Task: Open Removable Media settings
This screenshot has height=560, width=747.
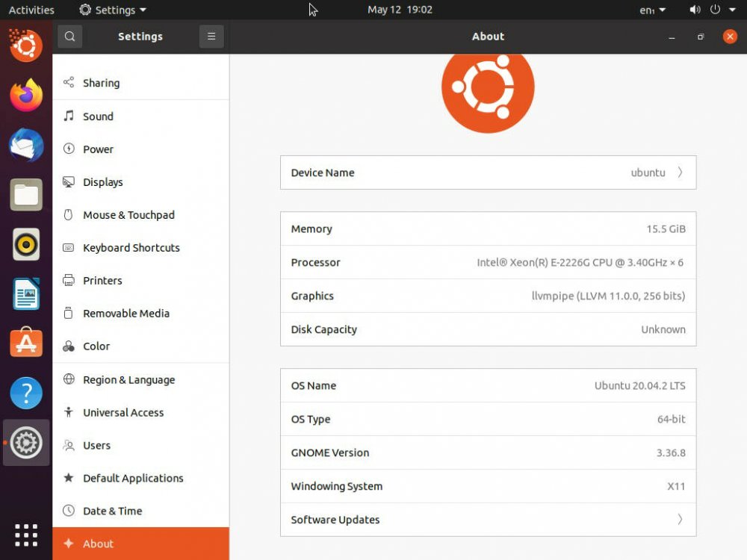Action: click(x=141, y=313)
